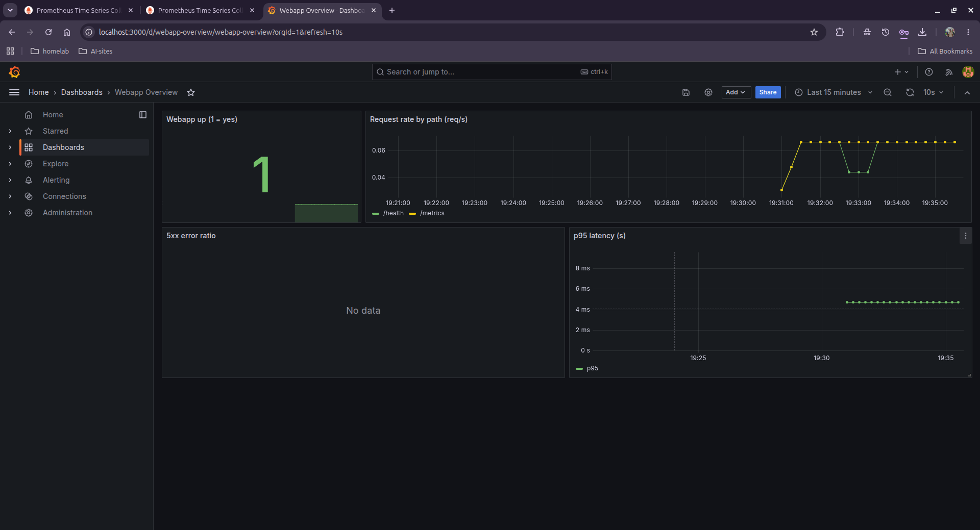This screenshot has height=530, width=980.
Task: Open dashboard settings gear icon
Action: click(x=708, y=92)
